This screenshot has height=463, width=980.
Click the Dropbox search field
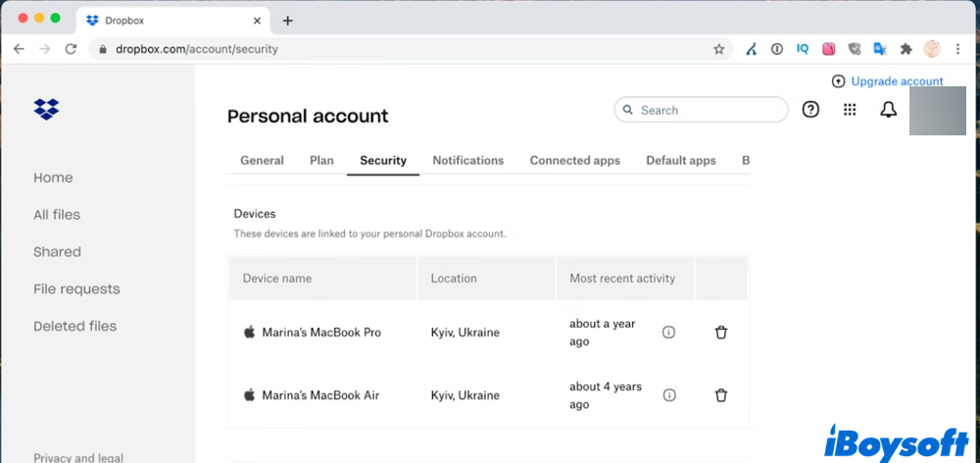[x=706, y=110]
